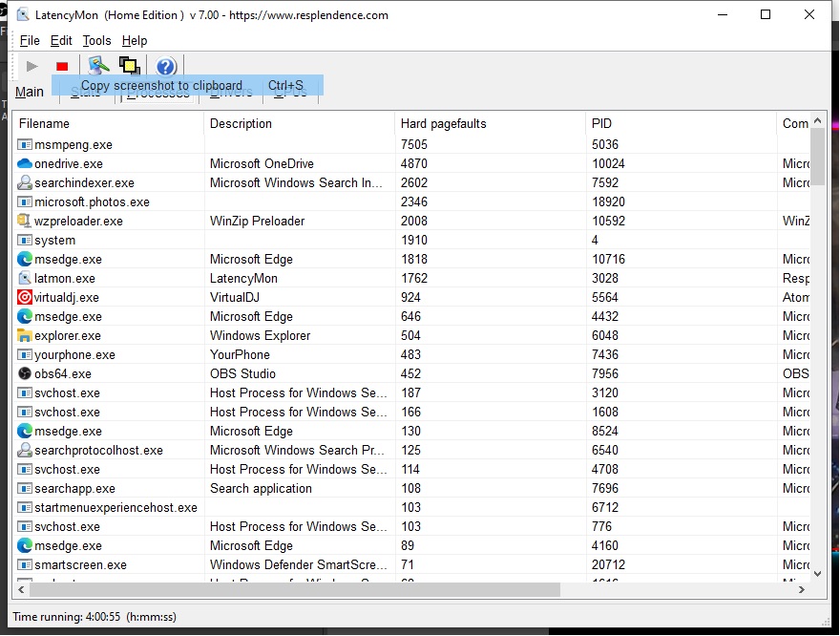This screenshot has height=636, width=840.
Task: Select the microsoft.photos.exe filename
Action: click(92, 202)
